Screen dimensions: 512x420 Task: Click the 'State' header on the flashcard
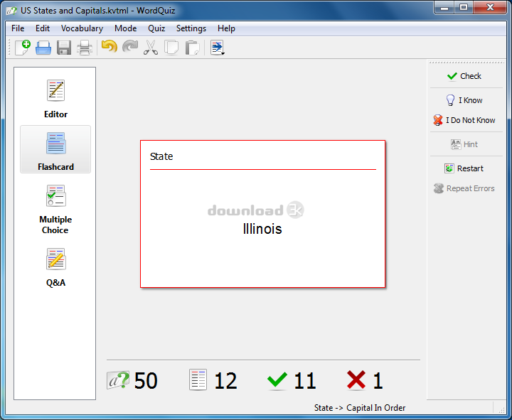[x=161, y=156]
